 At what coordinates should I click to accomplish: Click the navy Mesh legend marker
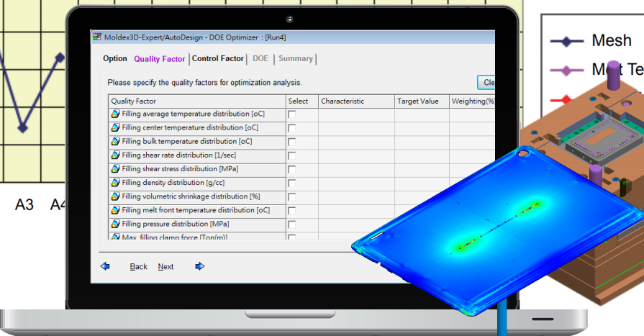click(x=567, y=41)
